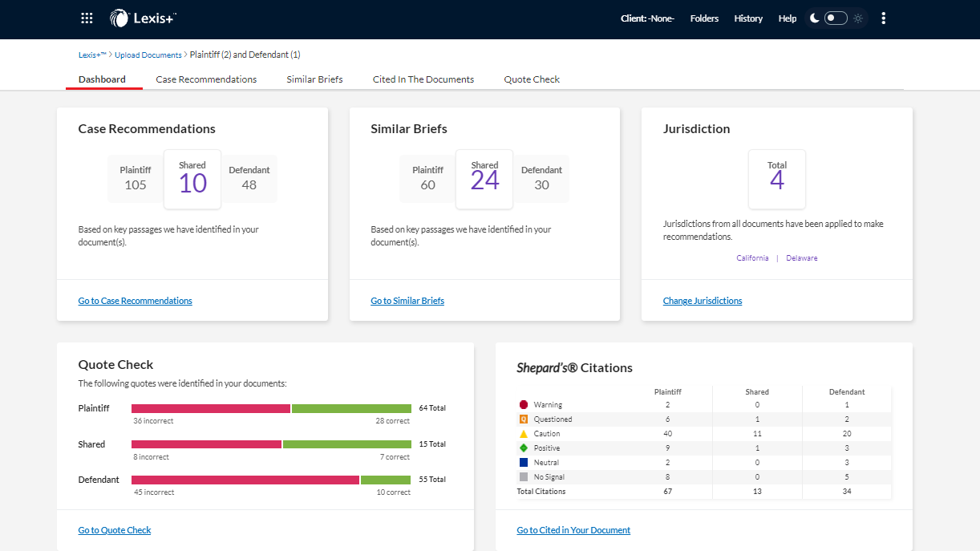Open the app grid launcher icon

tap(87, 18)
